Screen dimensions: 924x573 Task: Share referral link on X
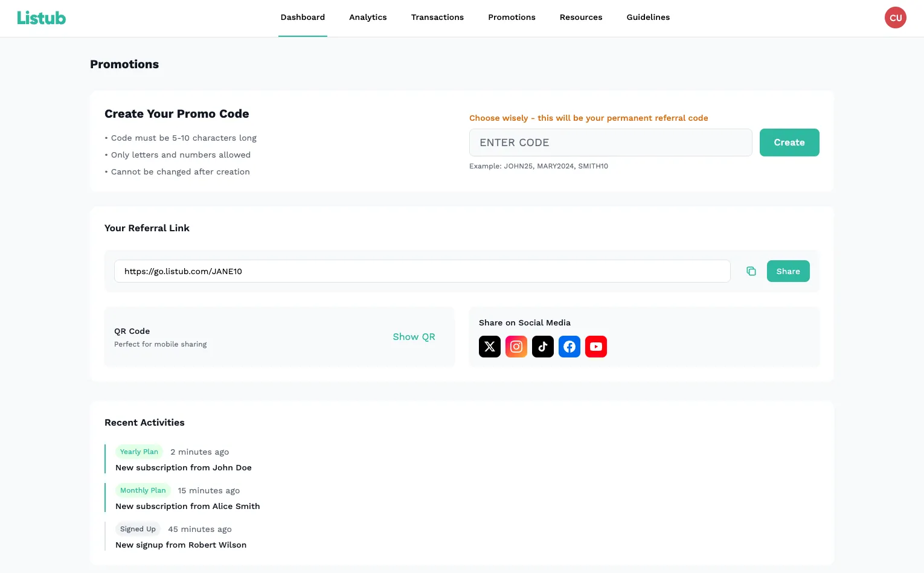click(489, 347)
